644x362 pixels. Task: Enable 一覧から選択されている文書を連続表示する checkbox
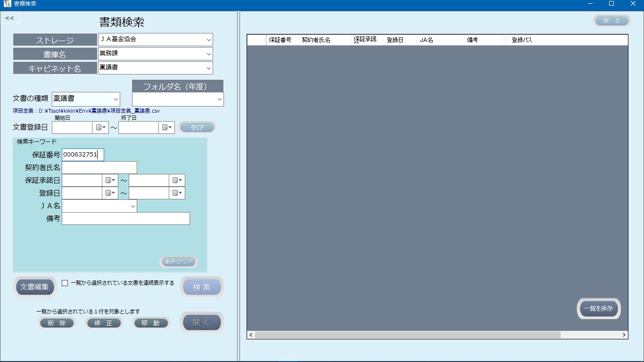click(x=65, y=283)
